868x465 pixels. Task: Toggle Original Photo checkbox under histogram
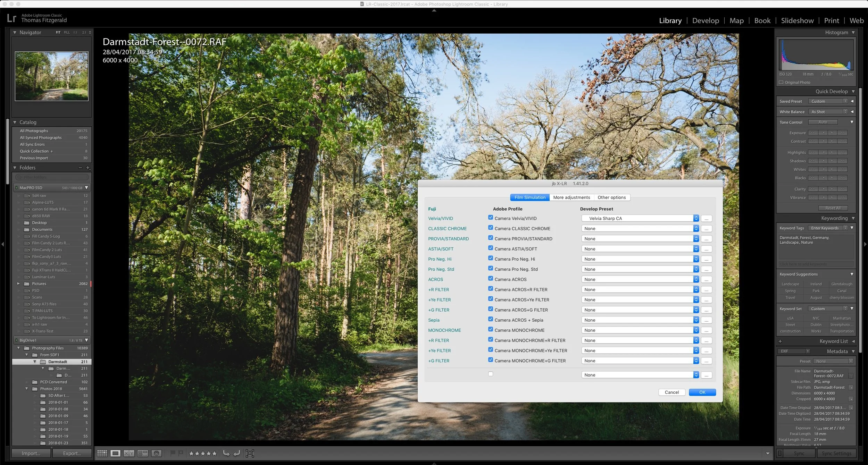[781, 83]
